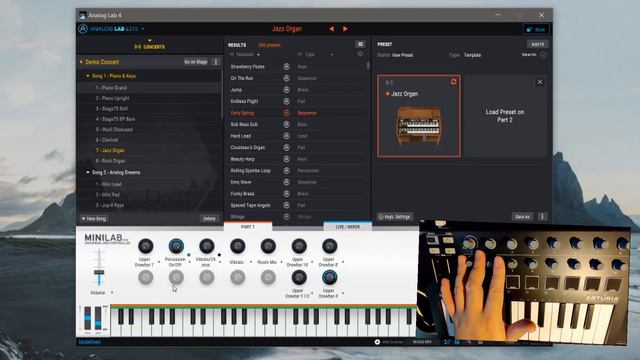Open the Analog Lab Lite main menu dropdown

coord(142,29)
